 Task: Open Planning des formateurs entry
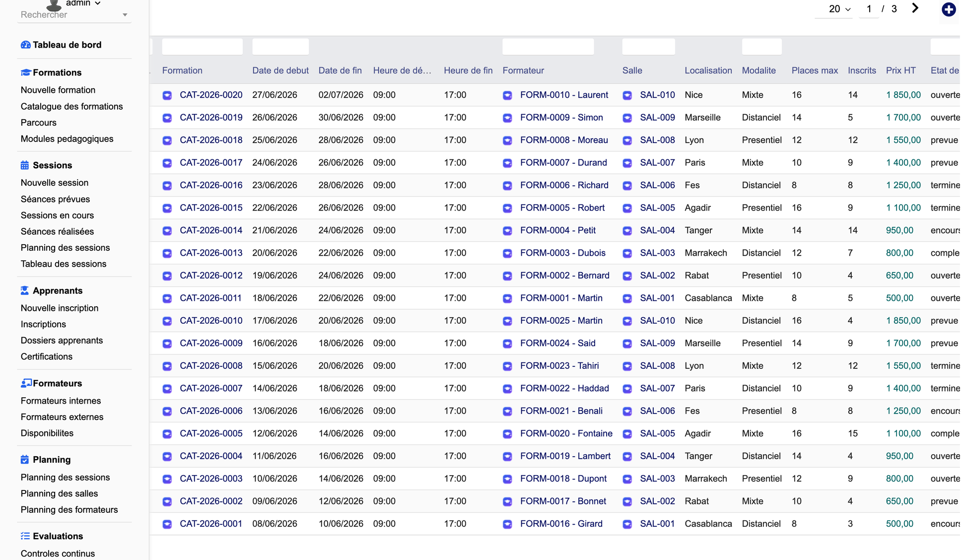click(x=69, y=510)
